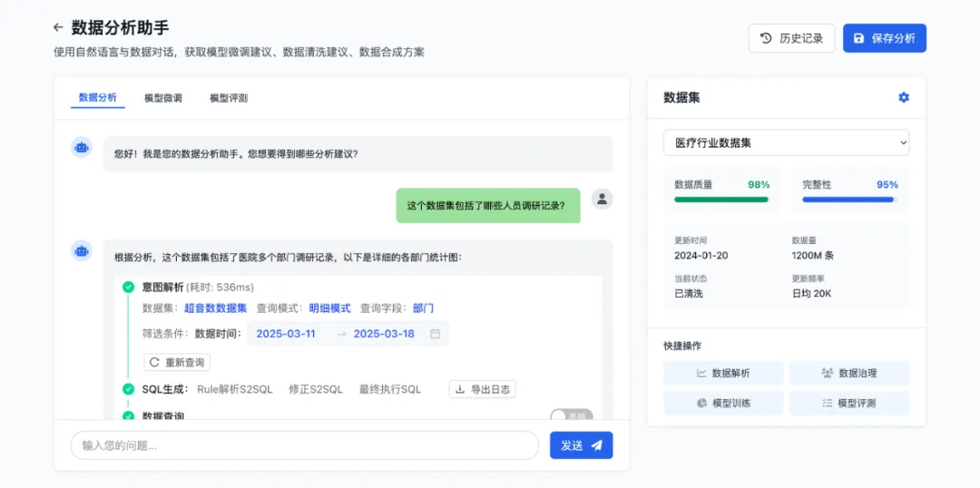Click the calendar icon in date range

(x=435, y=334)
